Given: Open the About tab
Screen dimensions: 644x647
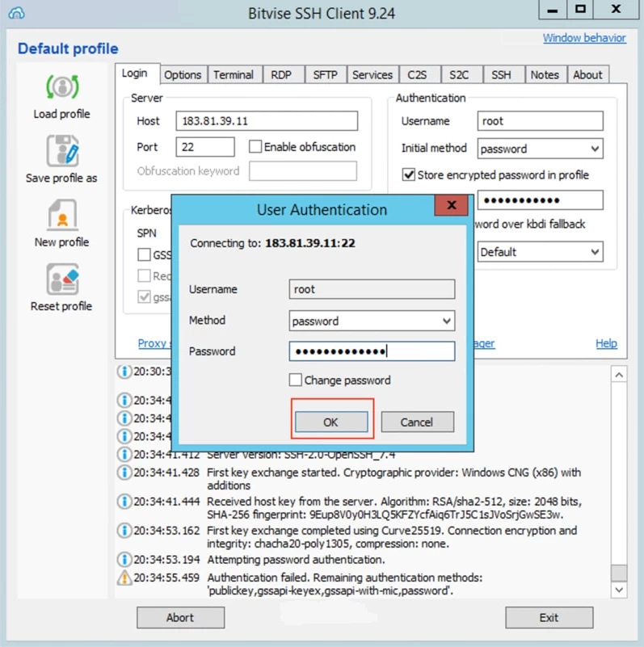Looking at the screenshot, I should 587,74.
